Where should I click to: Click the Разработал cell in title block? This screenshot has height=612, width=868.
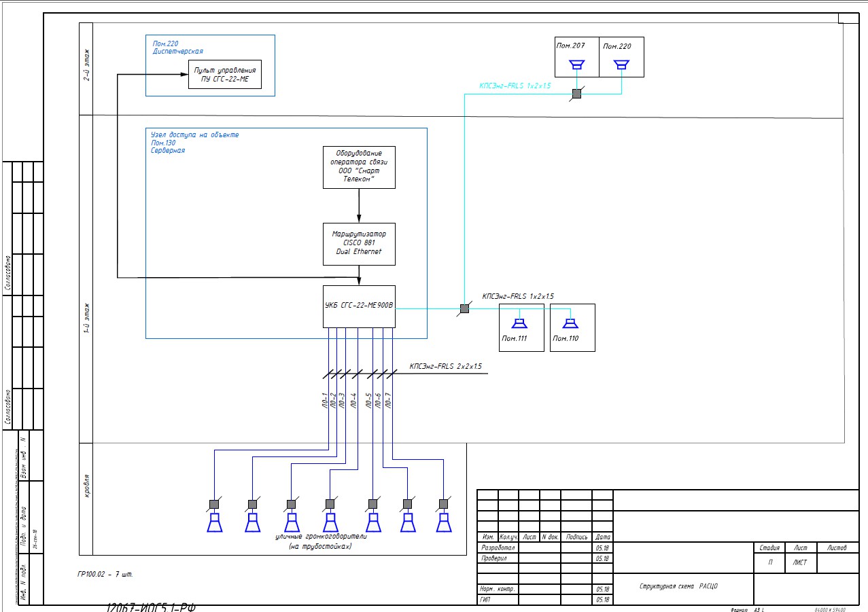point(498,547)
